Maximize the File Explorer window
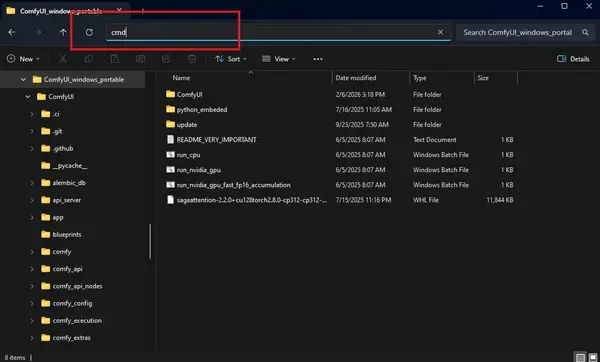Screen dimensions: 600x362 (x=564, y=6)
